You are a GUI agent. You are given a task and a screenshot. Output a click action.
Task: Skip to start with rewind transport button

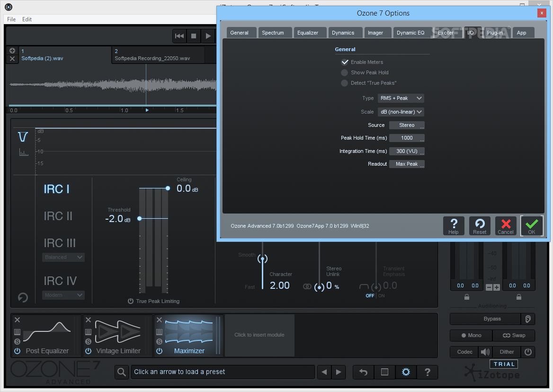(179, 36)
